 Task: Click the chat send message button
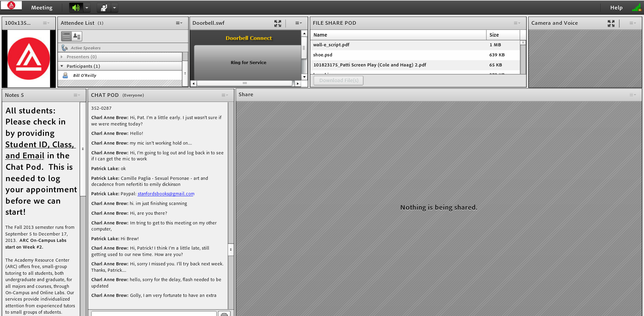click(224, 314)
